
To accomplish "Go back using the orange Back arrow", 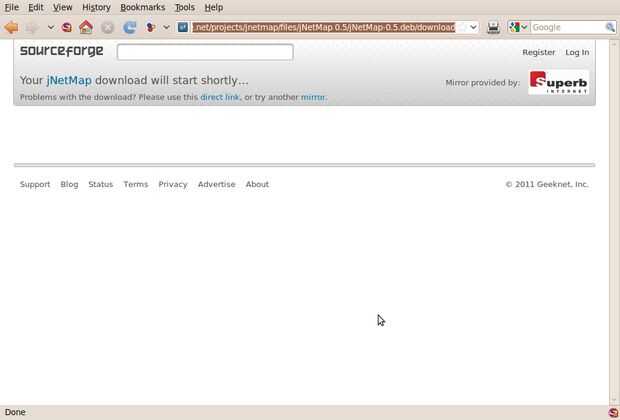I will click(11, 27).
